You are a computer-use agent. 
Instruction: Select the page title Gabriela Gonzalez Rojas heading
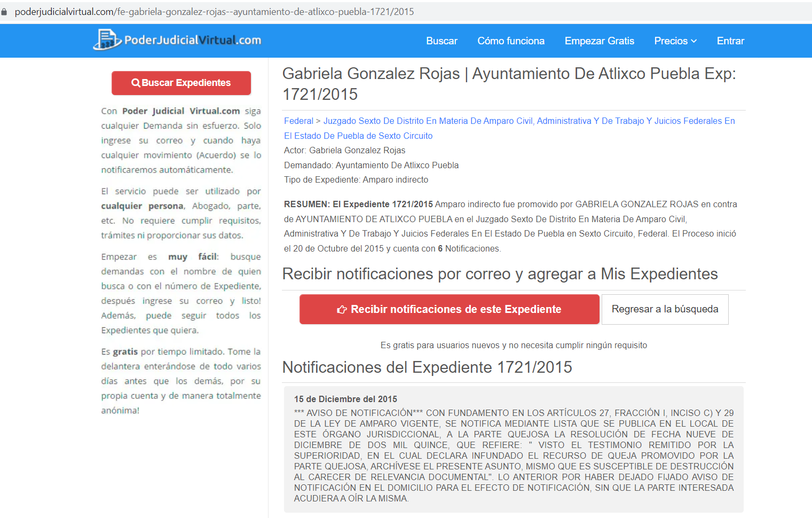(509, 84)
